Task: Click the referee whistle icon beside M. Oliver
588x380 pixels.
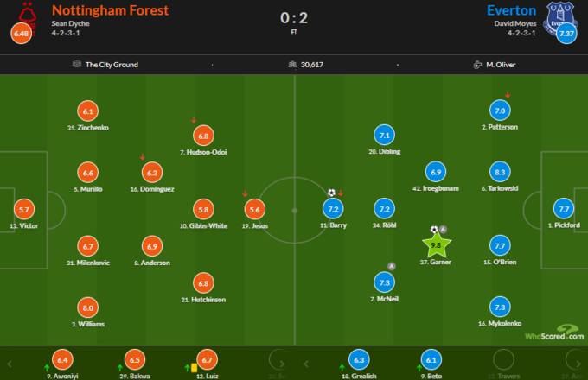Action: [x=476, y=65]
